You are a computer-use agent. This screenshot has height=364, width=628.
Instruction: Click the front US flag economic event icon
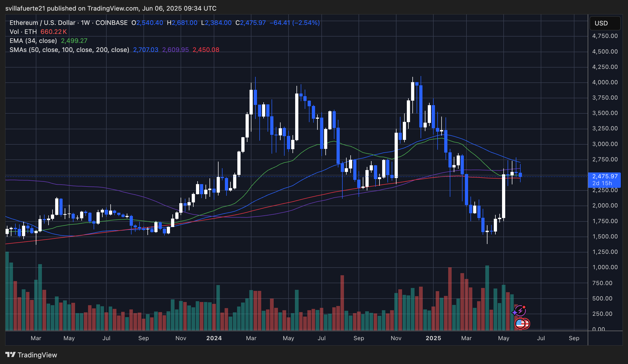click(520, 323)
